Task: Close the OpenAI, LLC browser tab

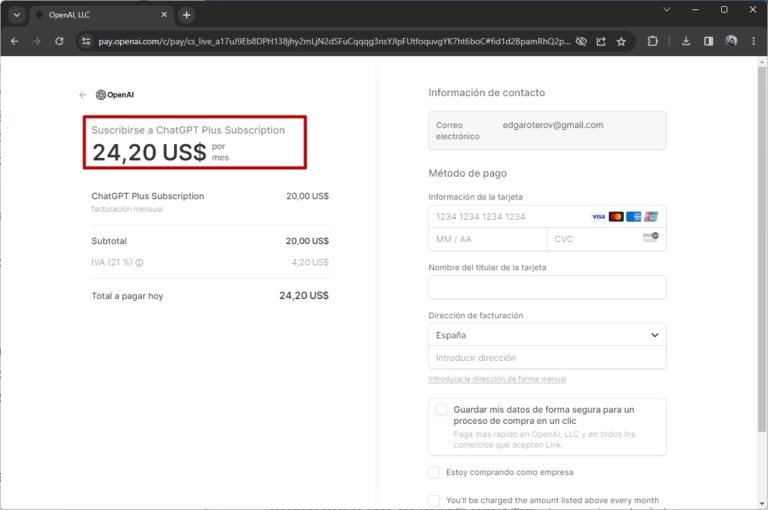Action: (164, 15)
